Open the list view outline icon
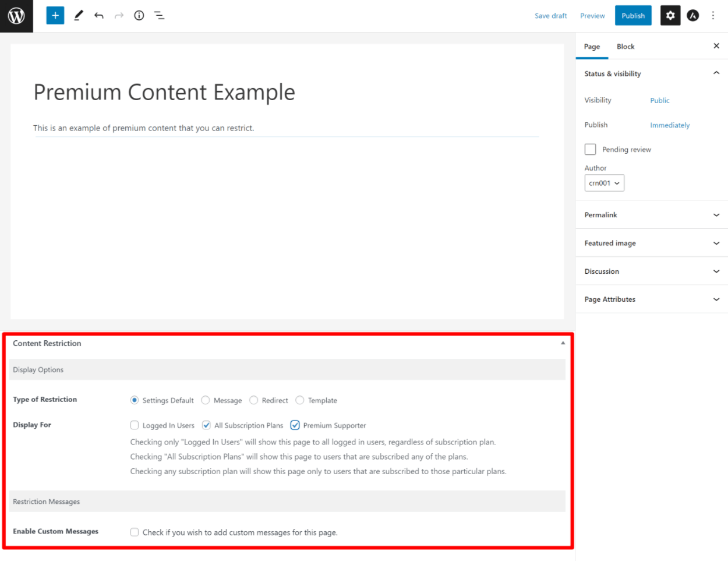Image resolution: width=728 pixels, height=561 pixels. coord(159,16)
